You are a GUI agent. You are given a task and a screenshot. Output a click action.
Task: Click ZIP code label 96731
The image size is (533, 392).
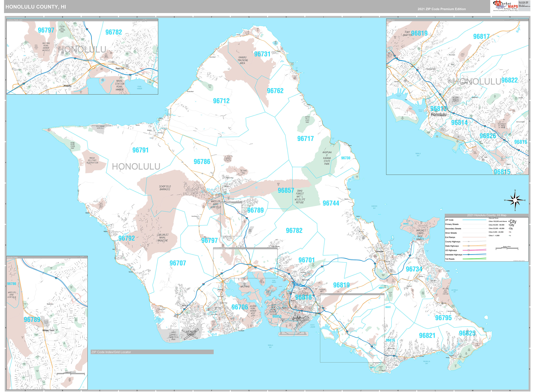point(262,54)
